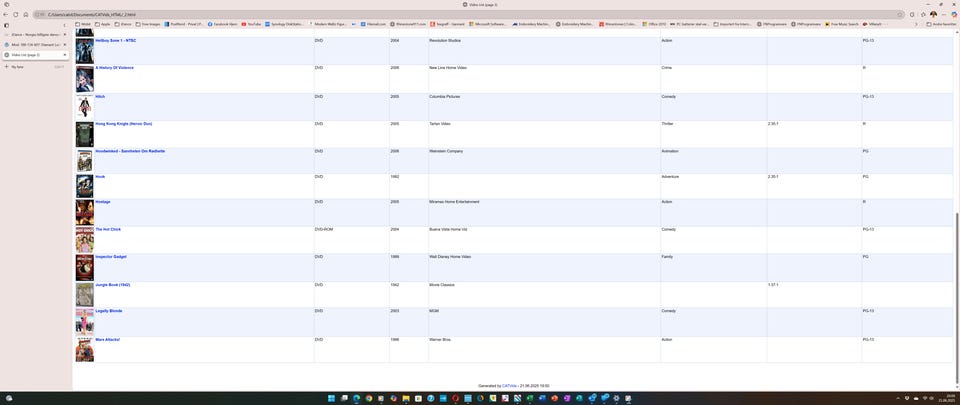Open Hong Kong Knights (Heroic Duo) link
960x405 pixels.
tap(124, 124)
